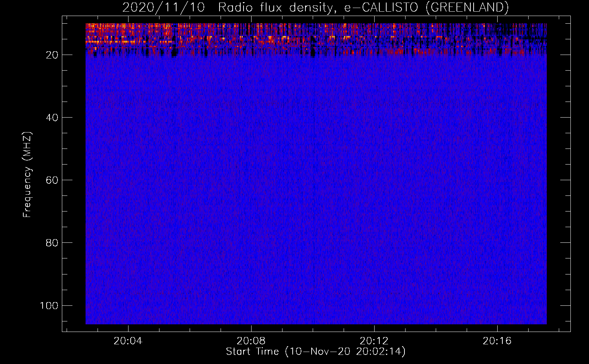
Task: Click the 20:08 time tick label
Action: pyautogui.click(x=251, y=341)
